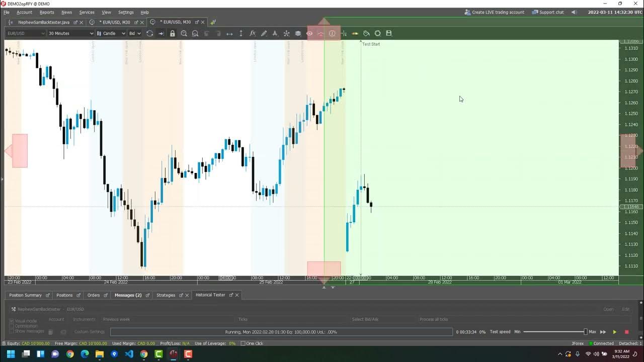Image resolution: width=644 pixels, height=362 pixels.
Task: Close the NephewSamBacktester.java tab
Action: coord(82,22)
